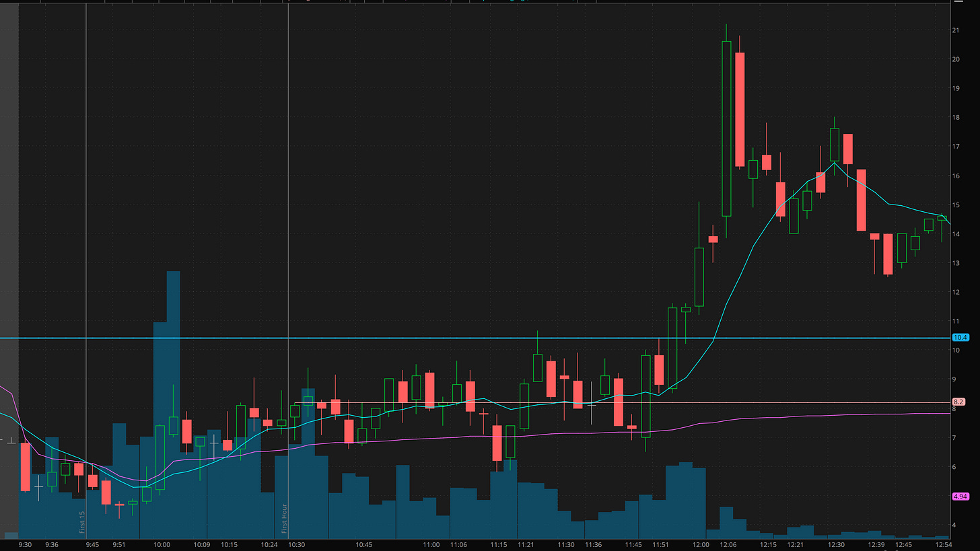
Task: Click the 11:45 time axis label
Action: click(633, 545)
